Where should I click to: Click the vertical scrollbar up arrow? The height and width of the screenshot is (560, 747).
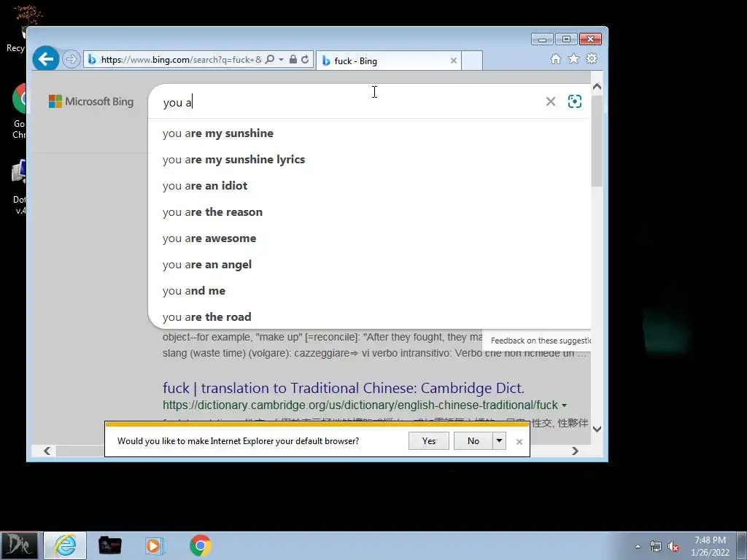(597, 87)
